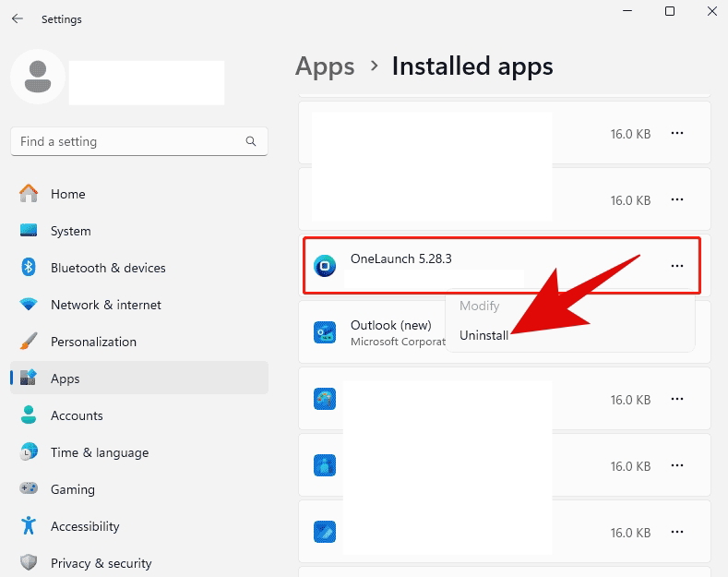Maximize the Settings window
728x577 pixels.
[670, 11]
